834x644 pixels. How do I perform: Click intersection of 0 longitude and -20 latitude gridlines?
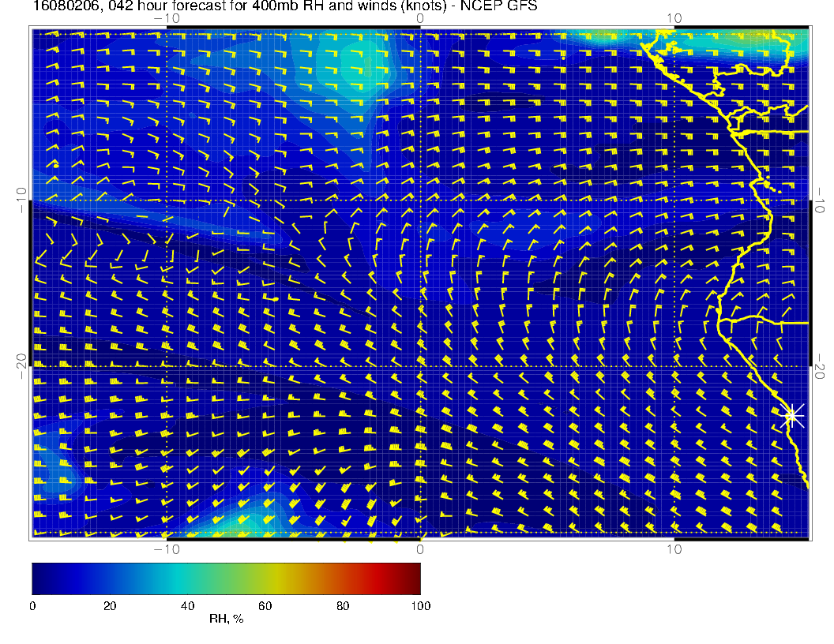[420, 366]
